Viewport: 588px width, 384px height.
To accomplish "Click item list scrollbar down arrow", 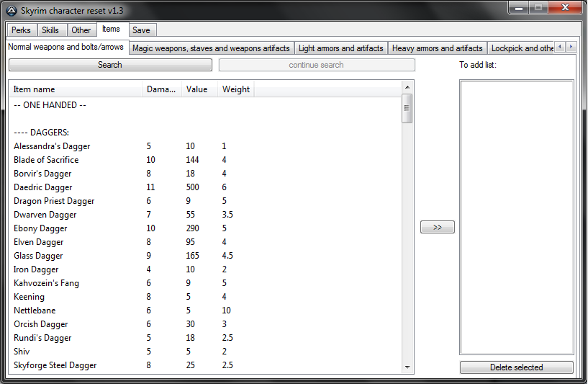I will tap(407, 367).
